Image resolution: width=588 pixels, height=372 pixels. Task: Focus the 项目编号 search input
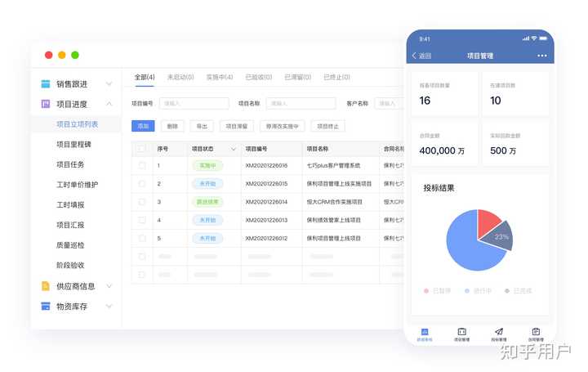pos(194,103)
